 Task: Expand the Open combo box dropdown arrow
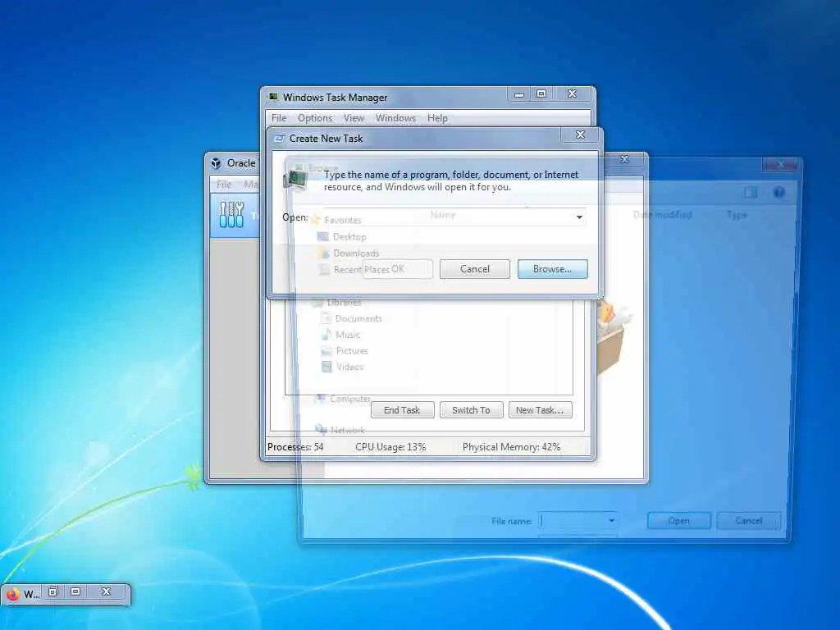point(579,217)
